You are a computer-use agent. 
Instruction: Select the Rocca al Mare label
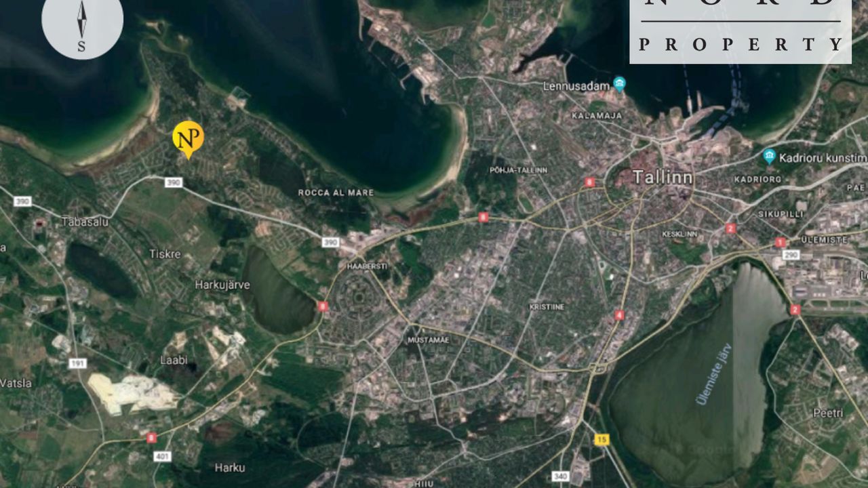click(x=336, y=192)
